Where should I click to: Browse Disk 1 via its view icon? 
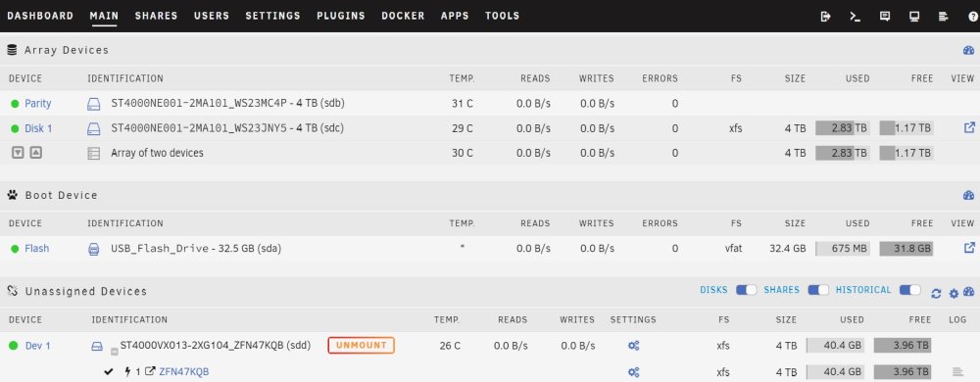(969, 128)
